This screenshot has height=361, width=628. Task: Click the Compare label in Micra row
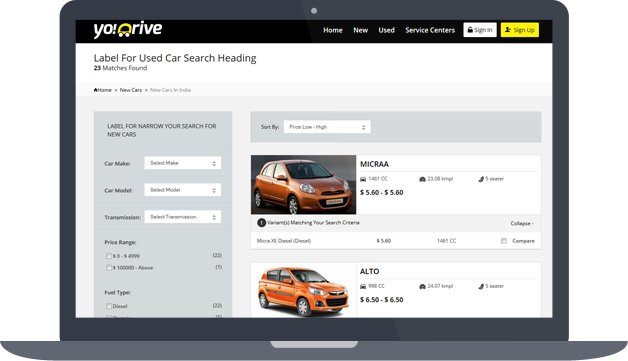(x=523, y=241)
